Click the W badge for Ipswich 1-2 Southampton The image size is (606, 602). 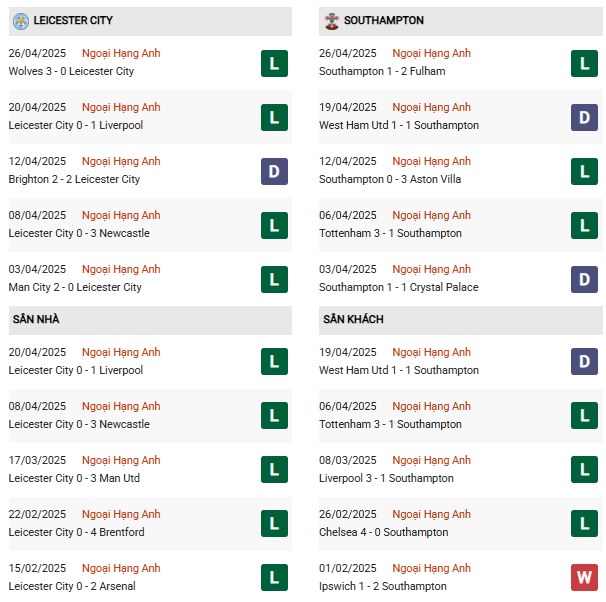click(584, 577)
